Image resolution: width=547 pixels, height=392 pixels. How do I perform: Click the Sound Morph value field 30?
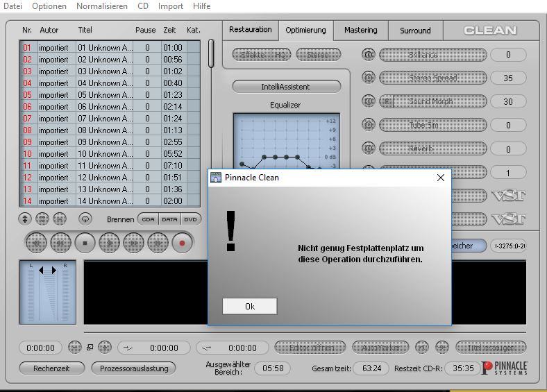pos(508,101)
